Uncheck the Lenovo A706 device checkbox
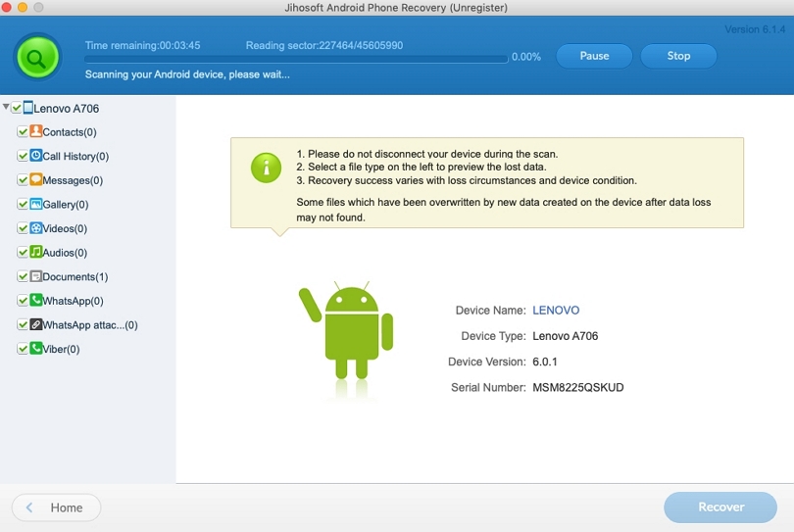 coord(17,108)
